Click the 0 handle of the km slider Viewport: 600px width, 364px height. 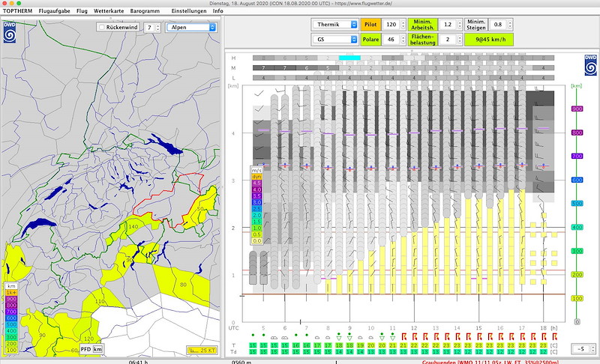point(577,322)
